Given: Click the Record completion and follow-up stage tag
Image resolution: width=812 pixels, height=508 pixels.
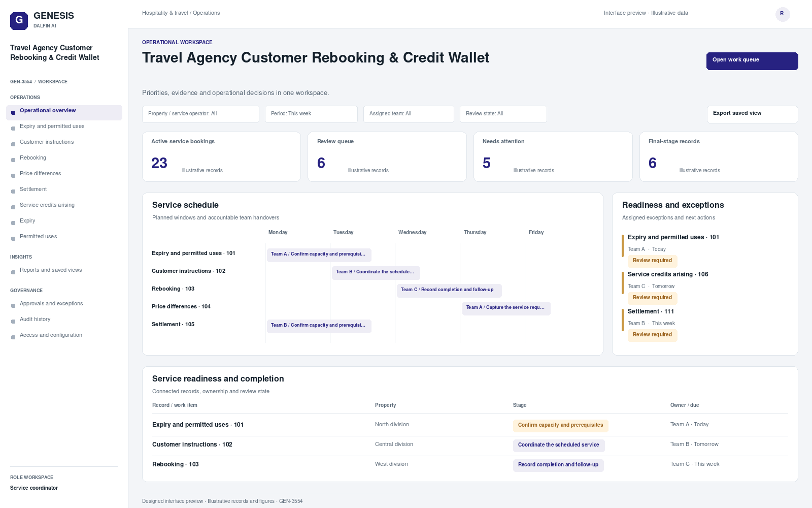Looking at the screenshot, I should (x=558, y=465).
